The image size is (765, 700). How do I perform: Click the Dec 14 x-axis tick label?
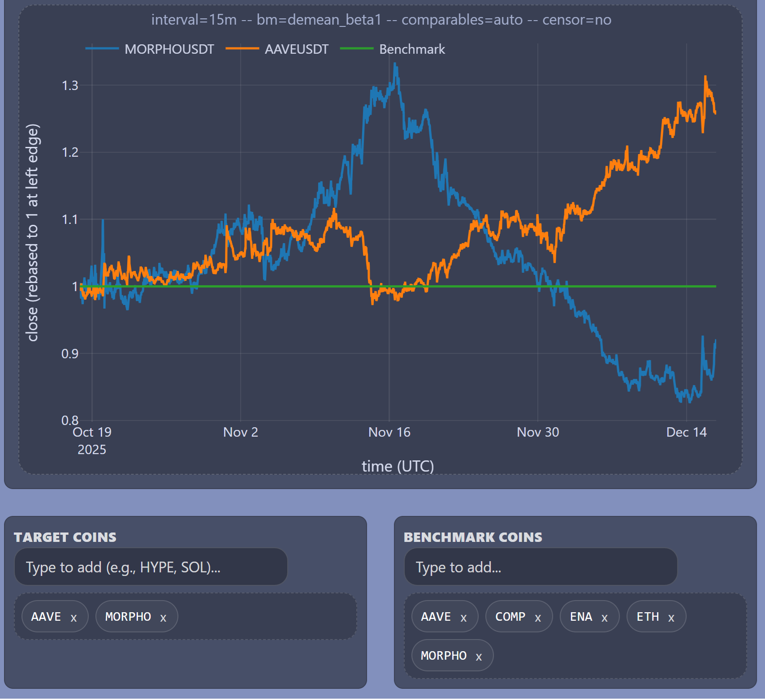[x=686, y=432]
